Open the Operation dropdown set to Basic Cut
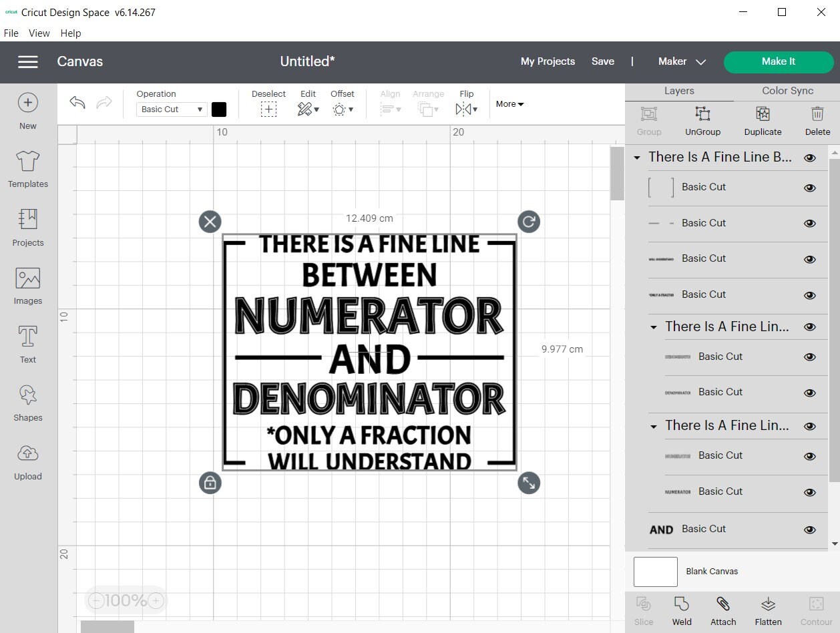This screenshot has width=840, height=633. [171, 109]
